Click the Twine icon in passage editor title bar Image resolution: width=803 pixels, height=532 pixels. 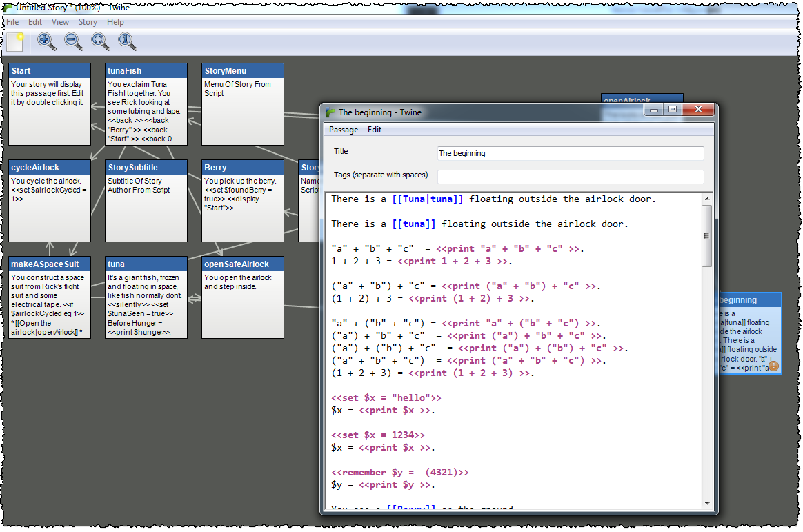330,112
